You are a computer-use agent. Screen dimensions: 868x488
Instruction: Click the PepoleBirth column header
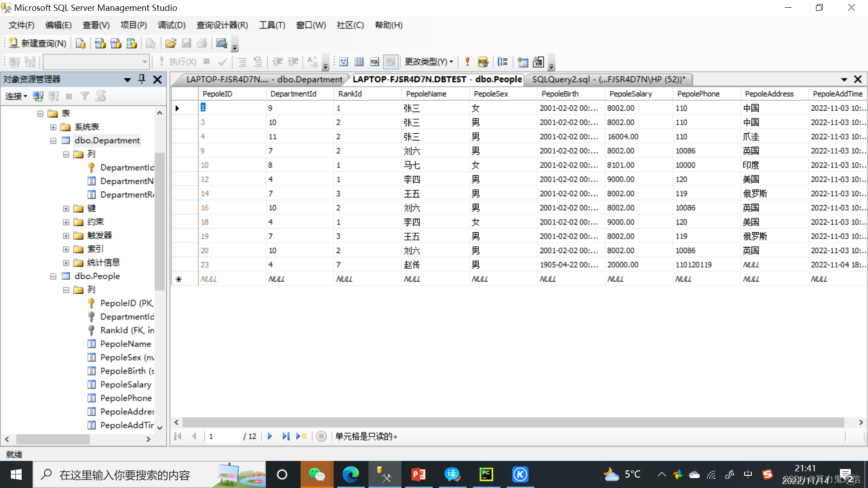pyautogui.click(x=571, y=94)
